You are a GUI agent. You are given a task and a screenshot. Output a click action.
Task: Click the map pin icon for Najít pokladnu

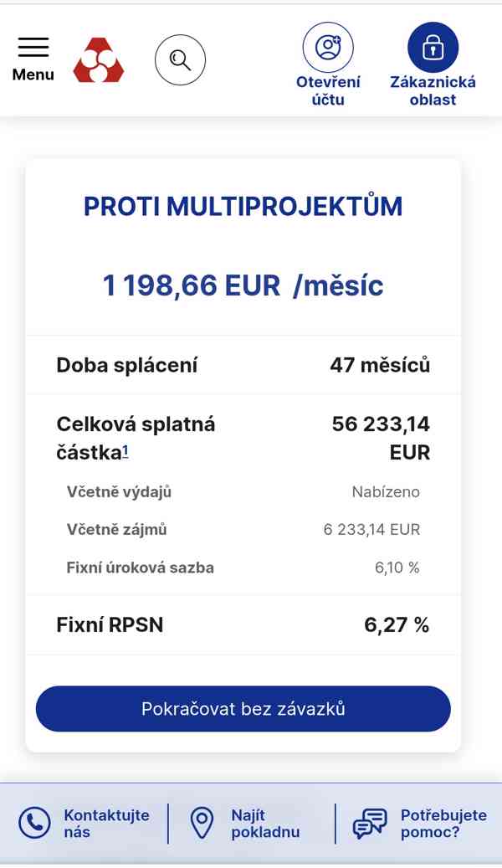(x=202, y=824)
